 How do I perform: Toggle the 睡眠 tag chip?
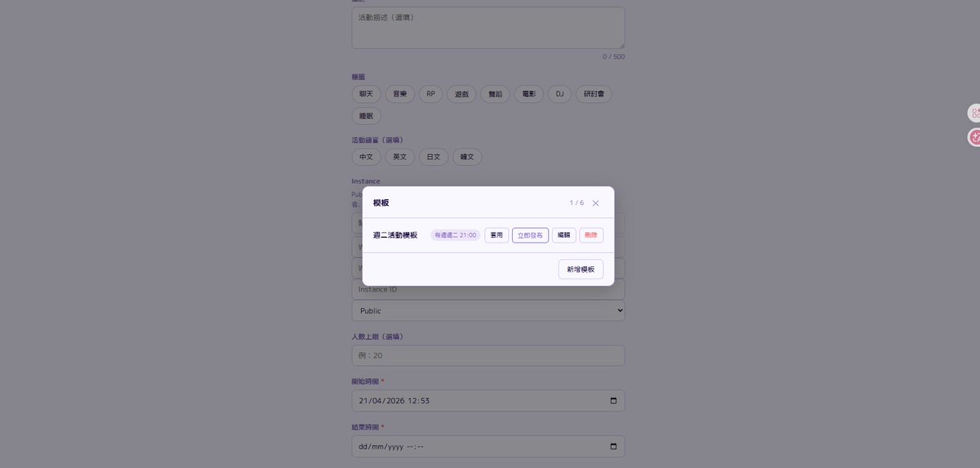click(367, 117)
